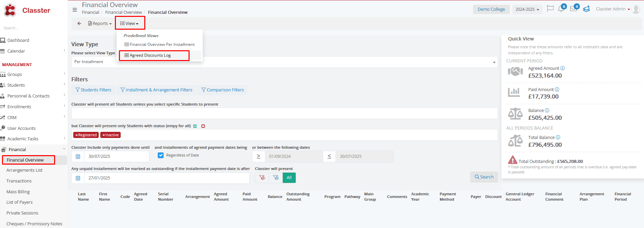Click the back arrow button
Viewport: 644px width, 228px height.
pyautogui.click(x=79, y=24)
